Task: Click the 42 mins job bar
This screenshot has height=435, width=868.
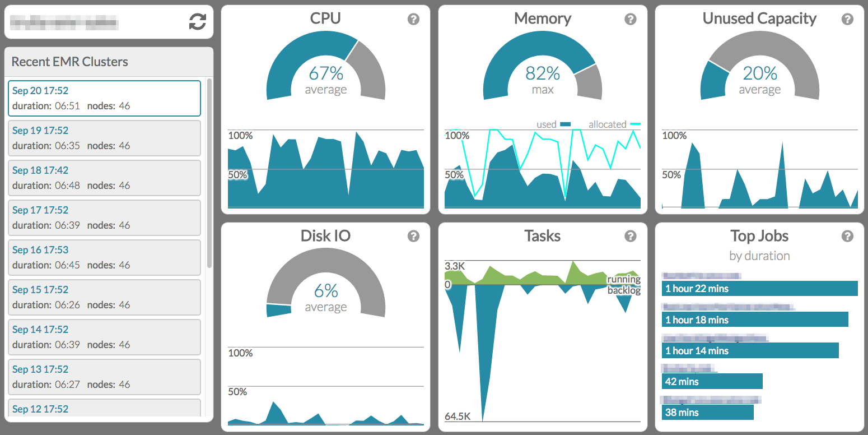Action: click(x=712, y=381)
